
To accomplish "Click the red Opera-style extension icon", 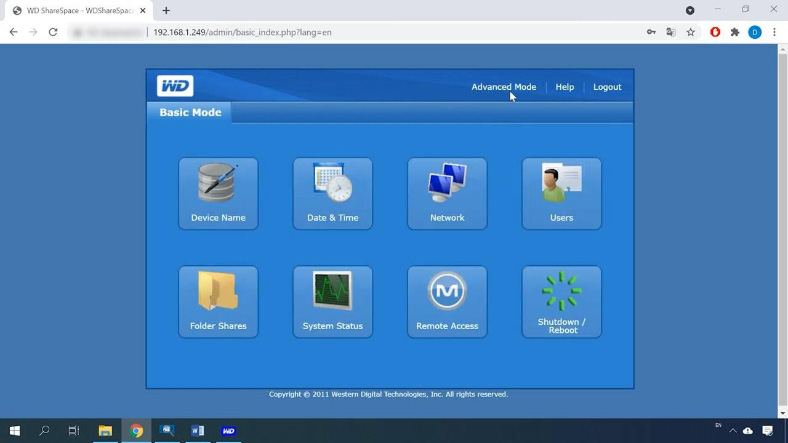I will (715, 32).
